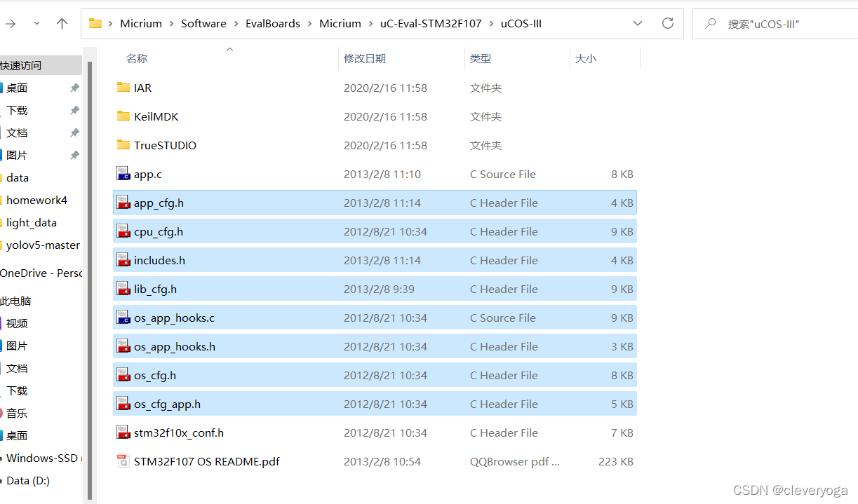The height and width of the screenshot is (504, 858).
Task: Open homework4 in navigation pane
Action: click(36, 200)
